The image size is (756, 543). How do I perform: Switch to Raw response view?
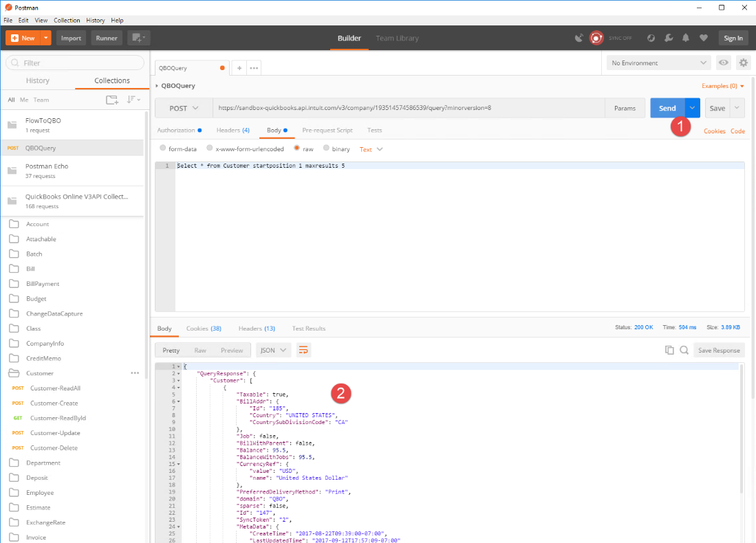[x=200, y=351]
